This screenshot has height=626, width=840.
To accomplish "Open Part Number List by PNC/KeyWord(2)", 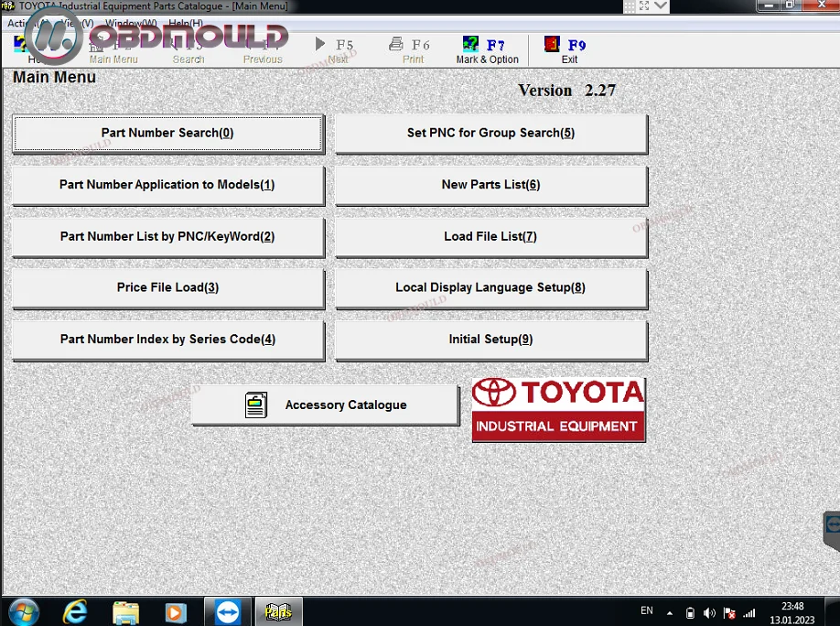I will click(168, 237).
